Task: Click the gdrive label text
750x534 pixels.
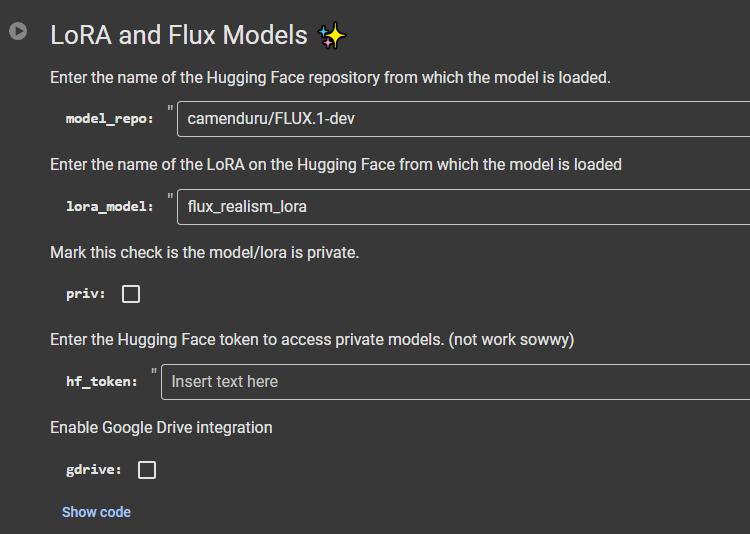Action: (x=94, y=470)
